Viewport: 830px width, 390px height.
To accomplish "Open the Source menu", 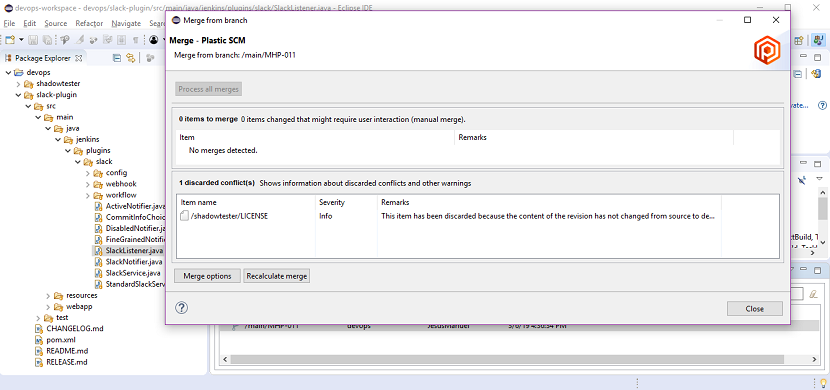I will coord(56,23).
